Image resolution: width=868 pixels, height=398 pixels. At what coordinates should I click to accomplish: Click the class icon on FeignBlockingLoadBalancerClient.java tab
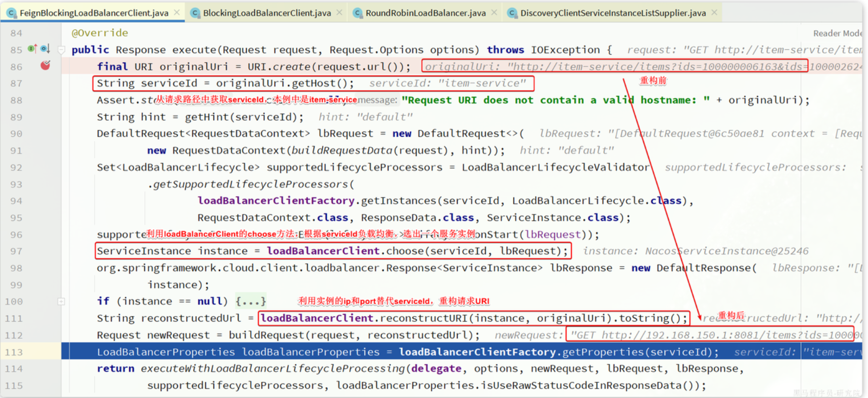[x=12, y=13]
